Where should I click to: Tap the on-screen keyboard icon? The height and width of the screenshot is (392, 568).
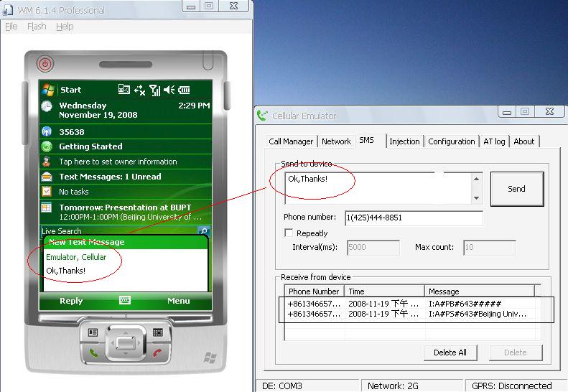(x=125, y=300)
